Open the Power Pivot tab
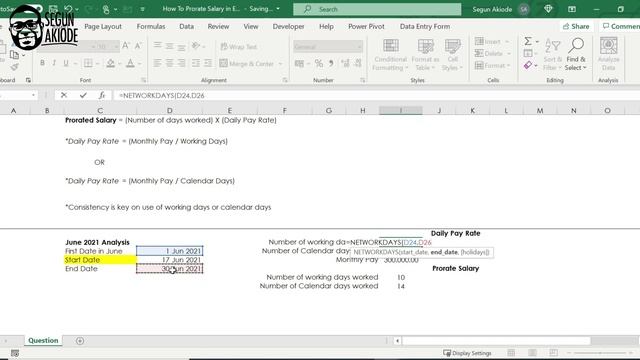This screenshot has width=640, height=360. [366, 26]
